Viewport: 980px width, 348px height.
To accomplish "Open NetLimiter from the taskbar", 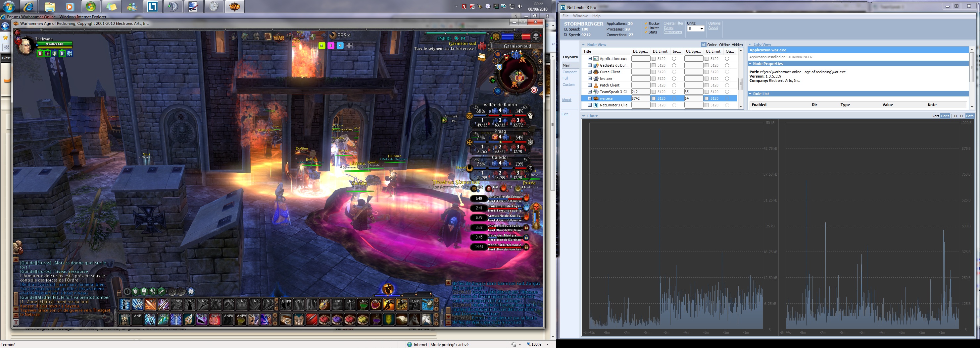I will [153, 7].
